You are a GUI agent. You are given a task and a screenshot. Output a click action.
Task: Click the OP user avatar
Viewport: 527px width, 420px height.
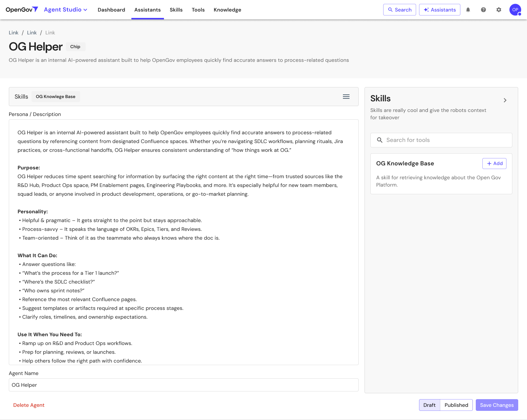click(x=515, y=10)
